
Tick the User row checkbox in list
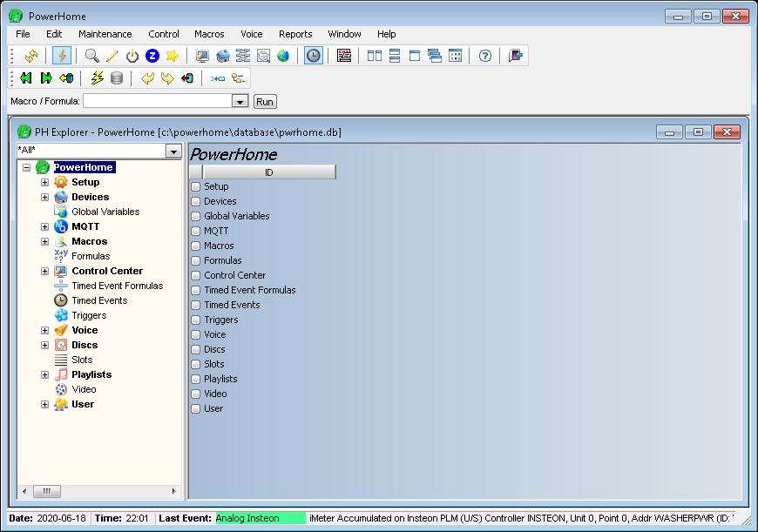[196, 409]
